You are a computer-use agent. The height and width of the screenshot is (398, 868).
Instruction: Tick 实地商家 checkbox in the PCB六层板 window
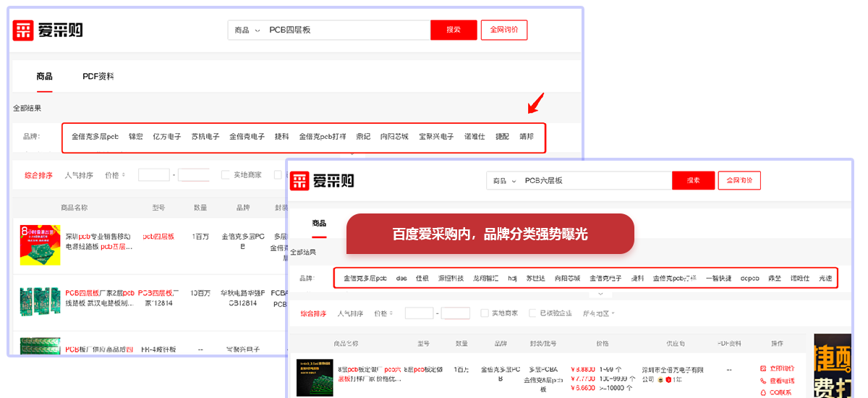click(485, 313)
